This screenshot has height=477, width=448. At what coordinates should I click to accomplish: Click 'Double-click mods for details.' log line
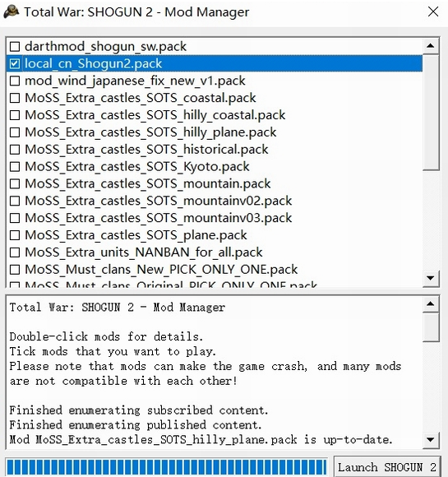106,336
